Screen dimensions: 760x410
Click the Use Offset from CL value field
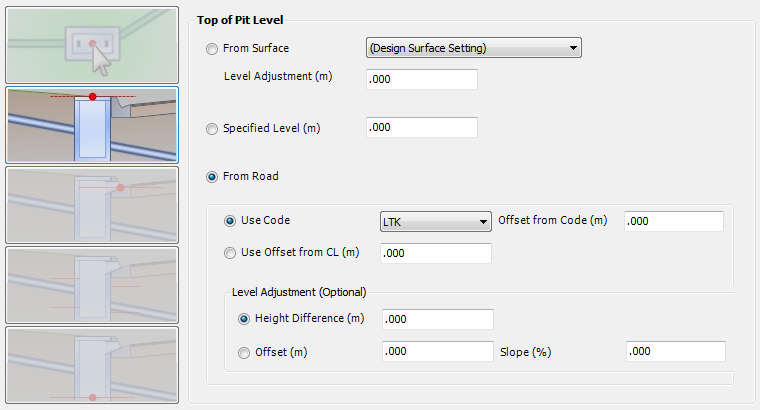point(436,253)
